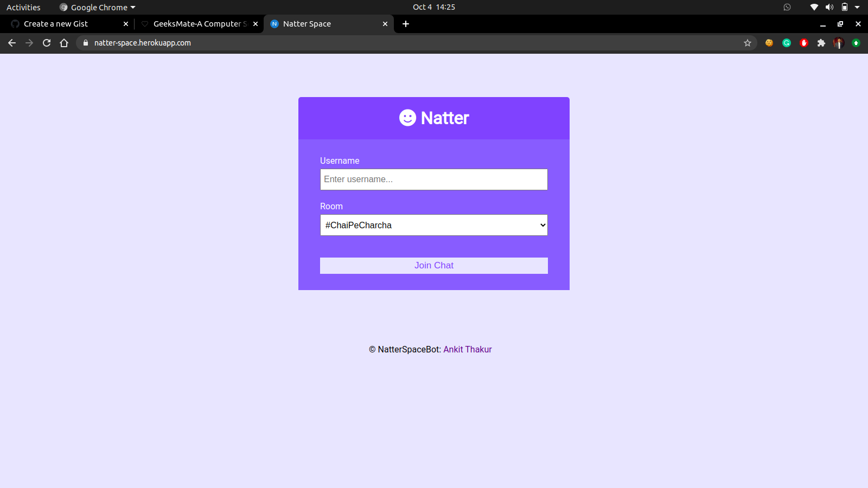The width and height of the screenshot is (868, 488).
Task: Close the GeeksMate tab
Action: tap(256, 24)
